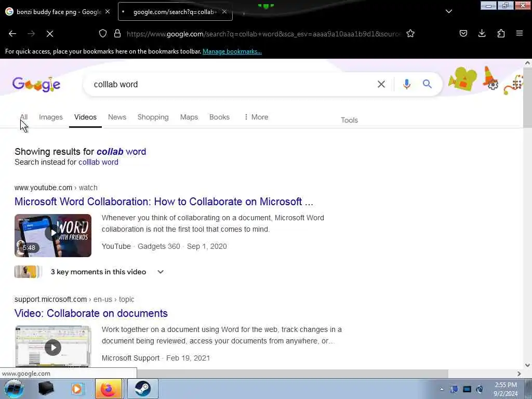
Task: Click the browser URL address bar
Action: 263,34
